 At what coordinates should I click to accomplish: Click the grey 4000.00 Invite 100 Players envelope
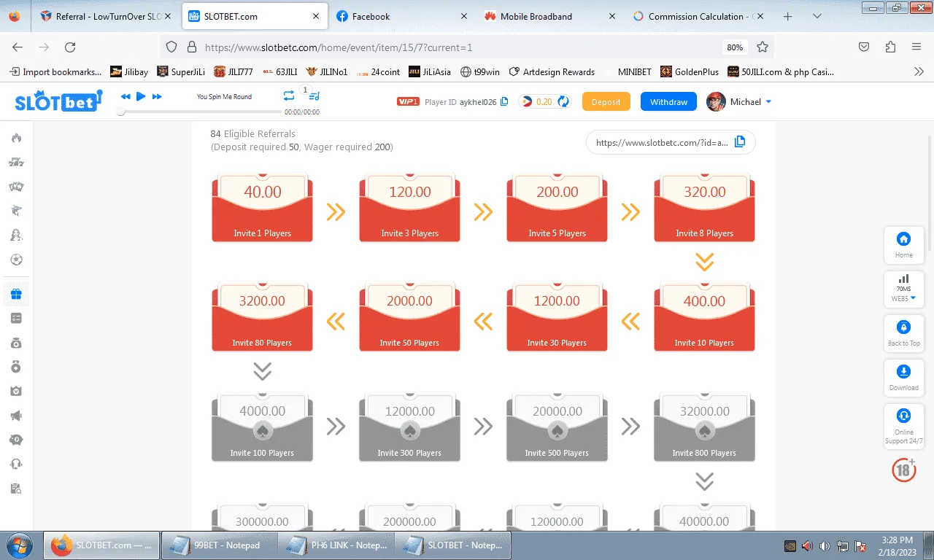point(263,427)
